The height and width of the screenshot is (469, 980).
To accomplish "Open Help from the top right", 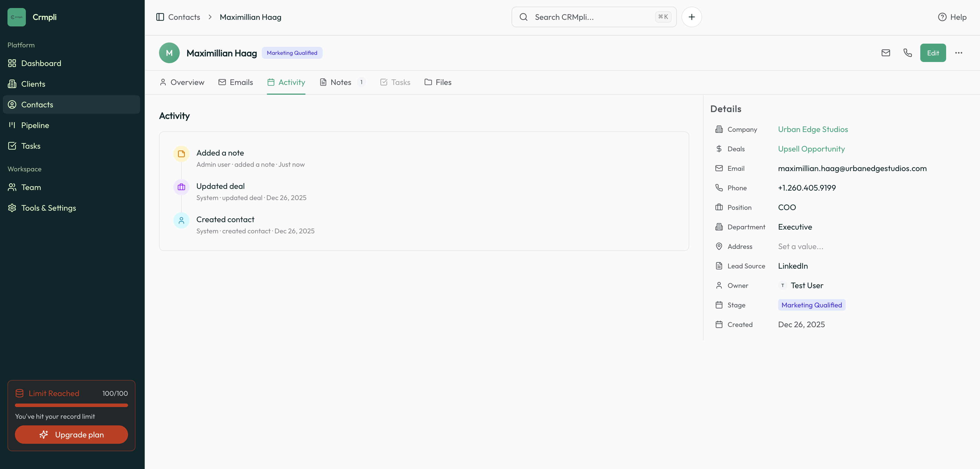I will (x=952, y=17).
